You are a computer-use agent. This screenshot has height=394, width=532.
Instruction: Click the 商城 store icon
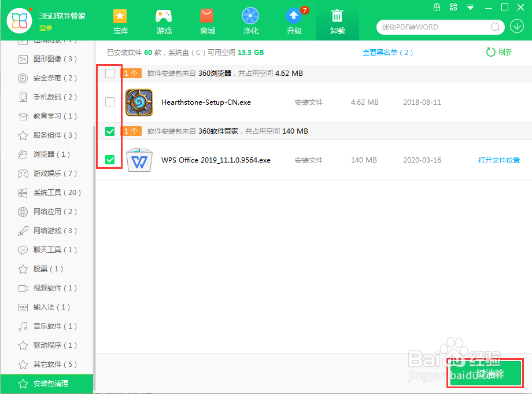pos(207,20)
